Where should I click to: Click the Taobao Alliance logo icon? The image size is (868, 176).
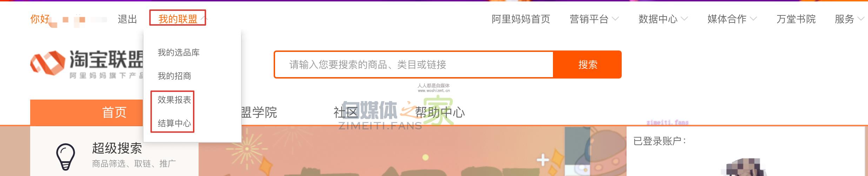(47, 63)
